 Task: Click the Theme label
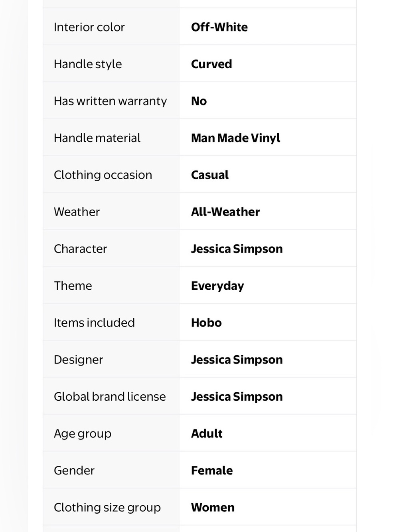pyautogui.click(x=73, y=286)
